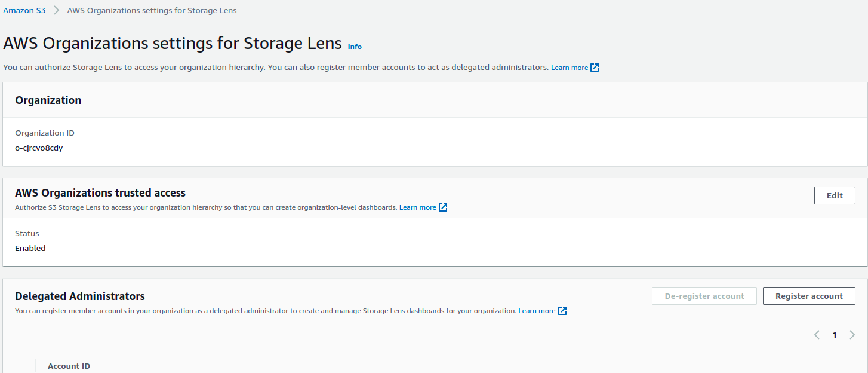Open Learn more about trusted access
This screenshot has height=373, width=868.
pos(417,207)
